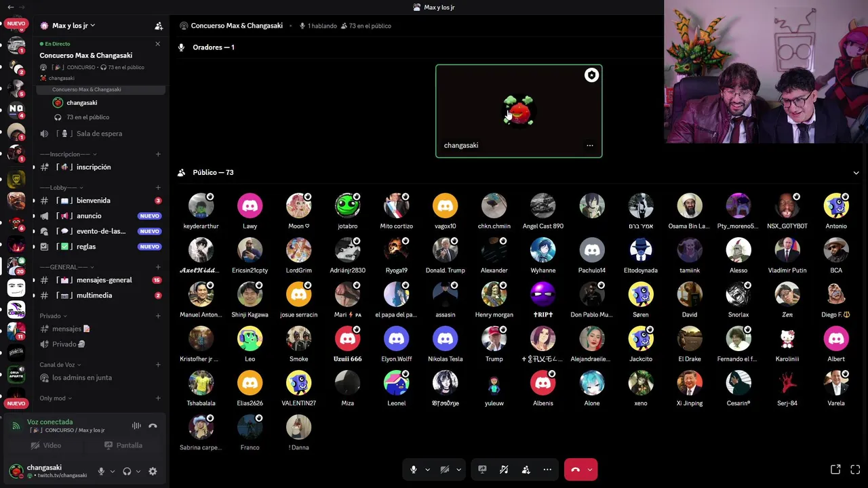868x488 pixels.
Task: Open the Sala de espera voice channel
Action: coord(99,134)
